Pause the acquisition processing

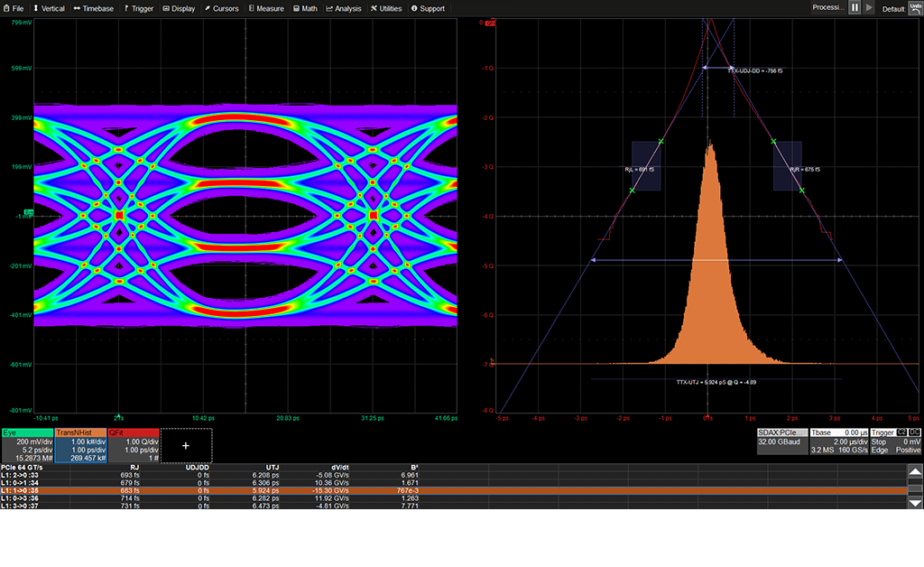(855, 7)
